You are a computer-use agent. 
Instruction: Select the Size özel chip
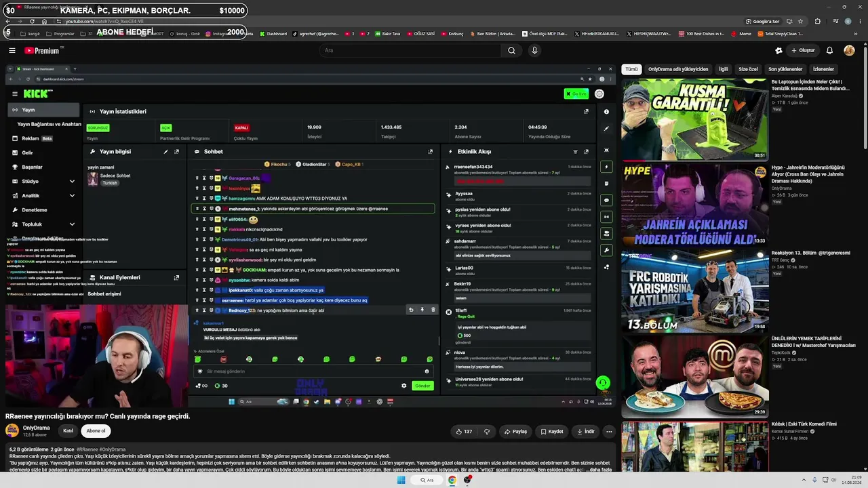click(748, 69)
